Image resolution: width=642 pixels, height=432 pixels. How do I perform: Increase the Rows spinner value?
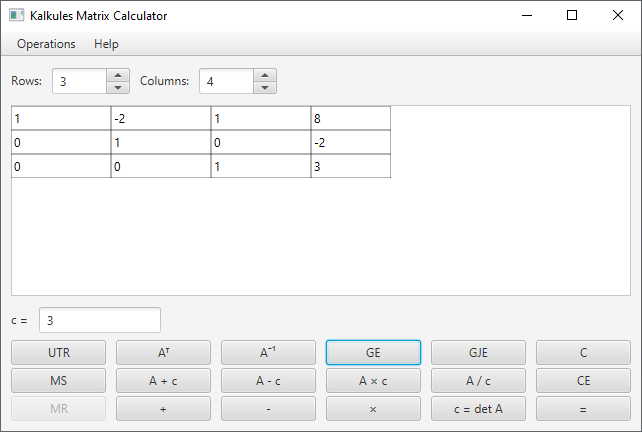(x=118, y=75)
